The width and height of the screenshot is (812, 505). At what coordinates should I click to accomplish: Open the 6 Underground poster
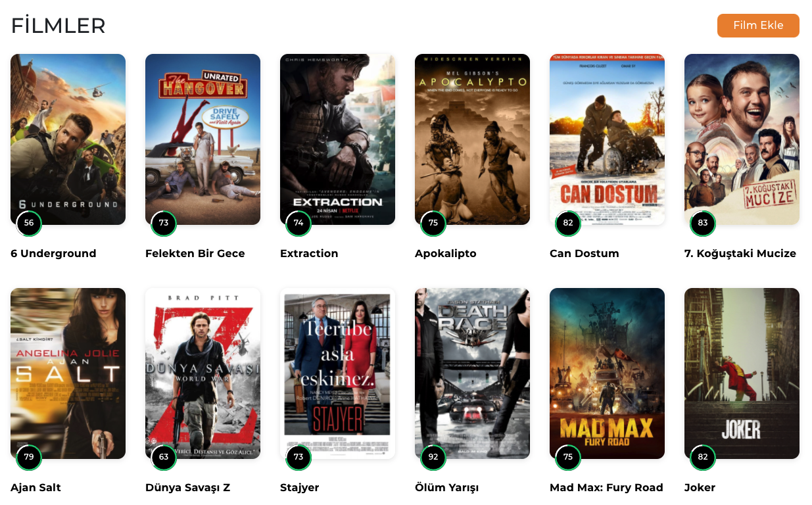point(68,139)
